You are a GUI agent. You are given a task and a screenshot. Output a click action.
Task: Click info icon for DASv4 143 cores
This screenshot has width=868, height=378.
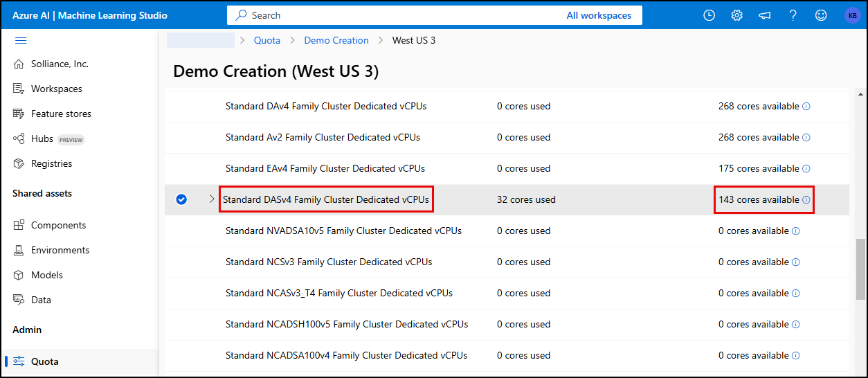(806, 200)
